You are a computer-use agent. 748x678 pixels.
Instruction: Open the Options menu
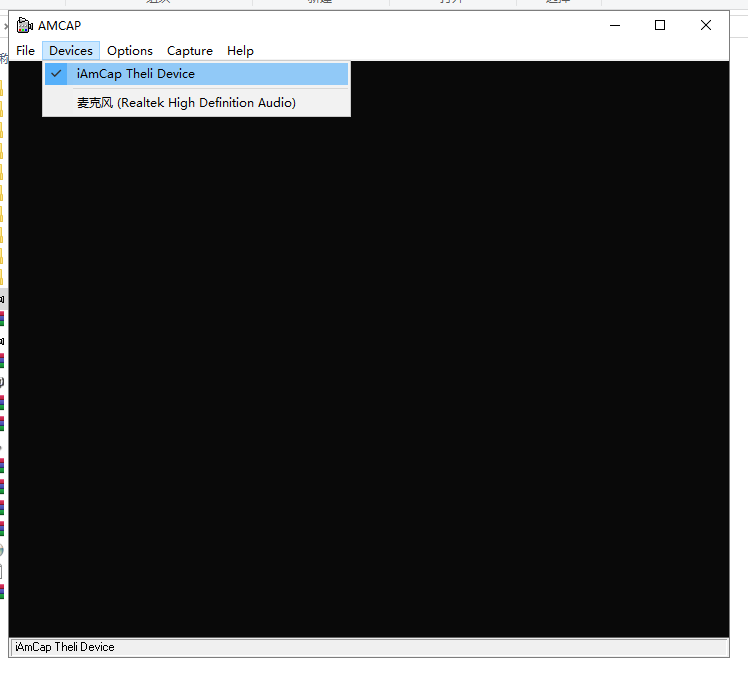[x=130, y=51]
